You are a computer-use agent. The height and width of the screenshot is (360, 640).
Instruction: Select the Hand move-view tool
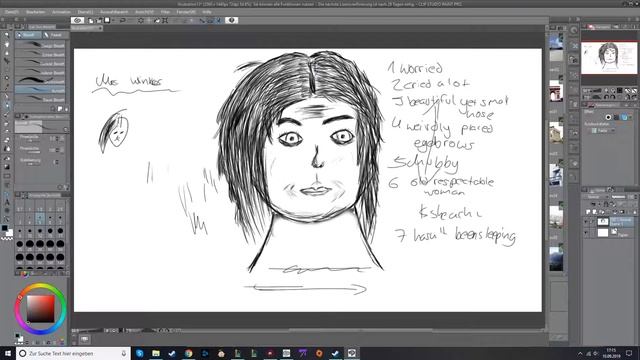(x=7, y=44)
